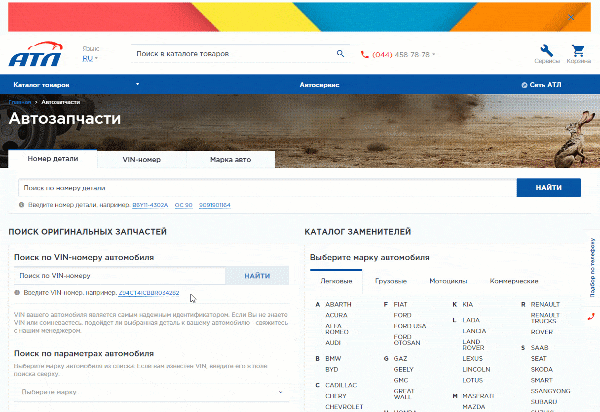This screenshot has width=600, height=412.
Task: Click the red callback phone icon at right edge
Action: pyautogui.click(x=591, y=317)
